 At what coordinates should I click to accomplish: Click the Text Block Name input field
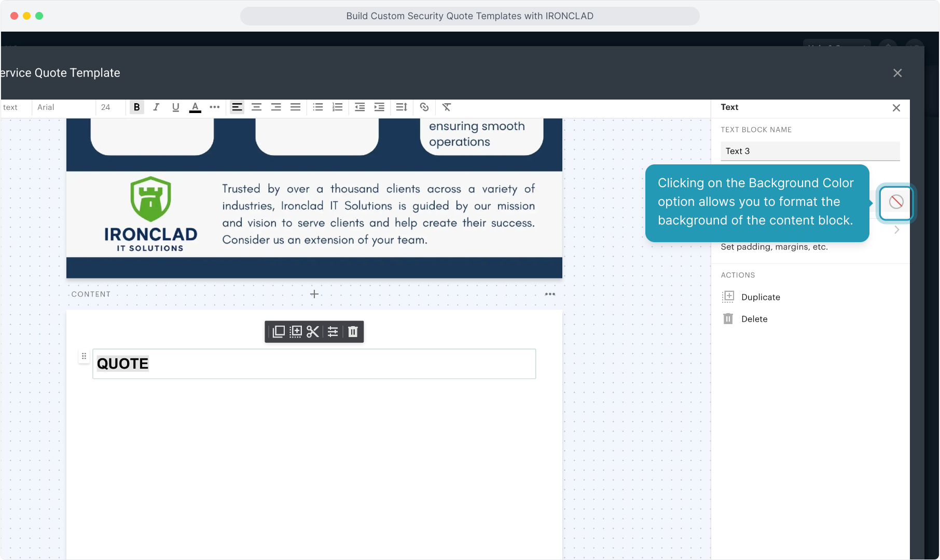pos(810,151)
